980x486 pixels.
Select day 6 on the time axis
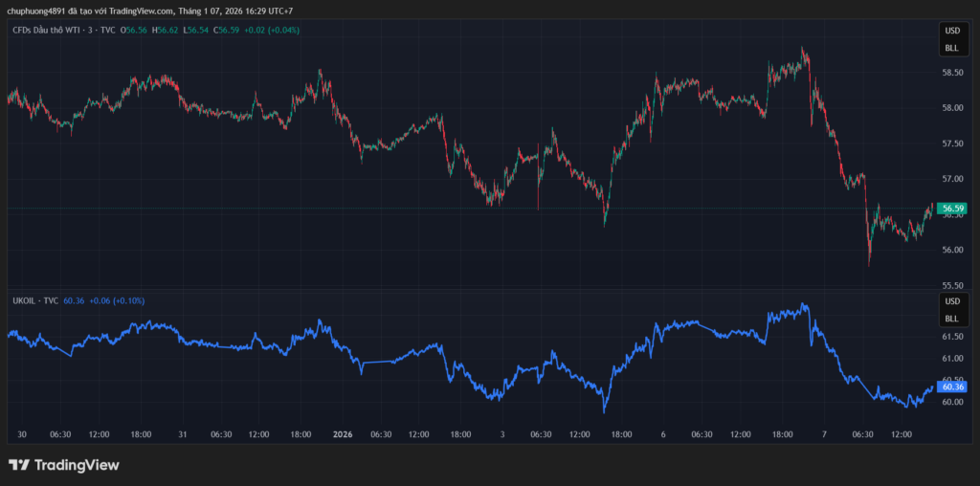coord(662,433)
